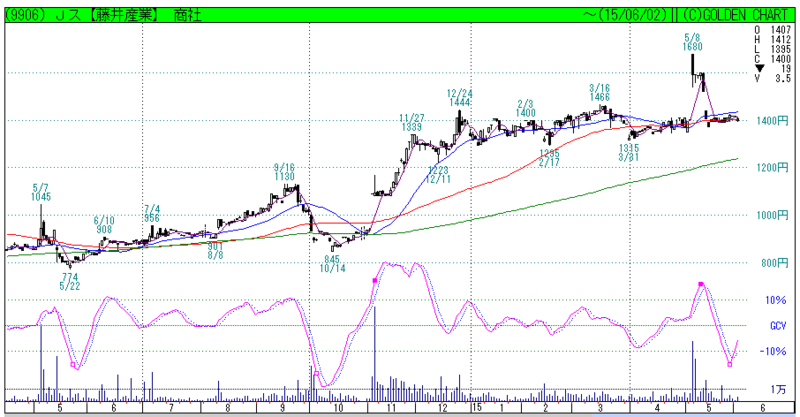Click the hollow pink oscillator marker in October
This screenshot has width=800, height=417.
click(316, 374)
